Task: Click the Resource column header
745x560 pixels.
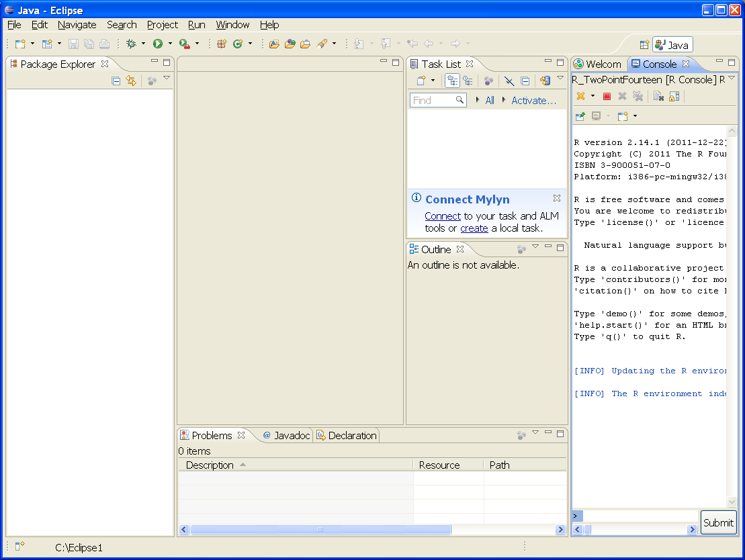Action: (448, 465)
